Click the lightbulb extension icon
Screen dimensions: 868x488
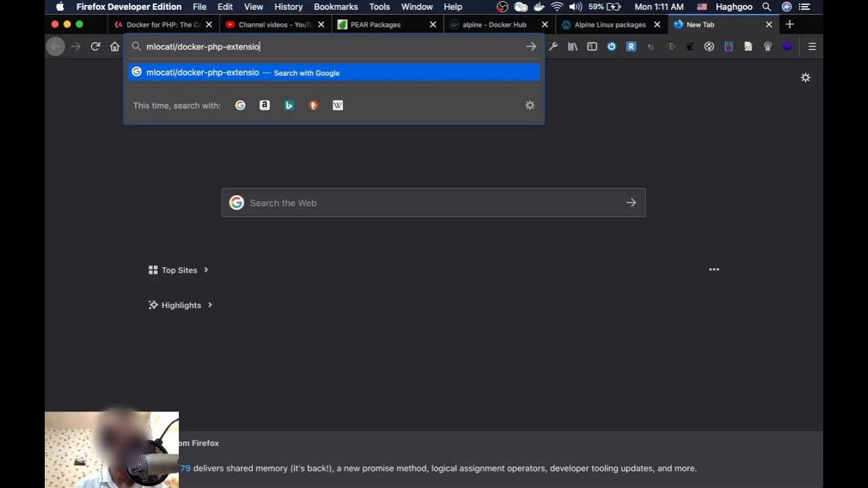tap(768, 47)
